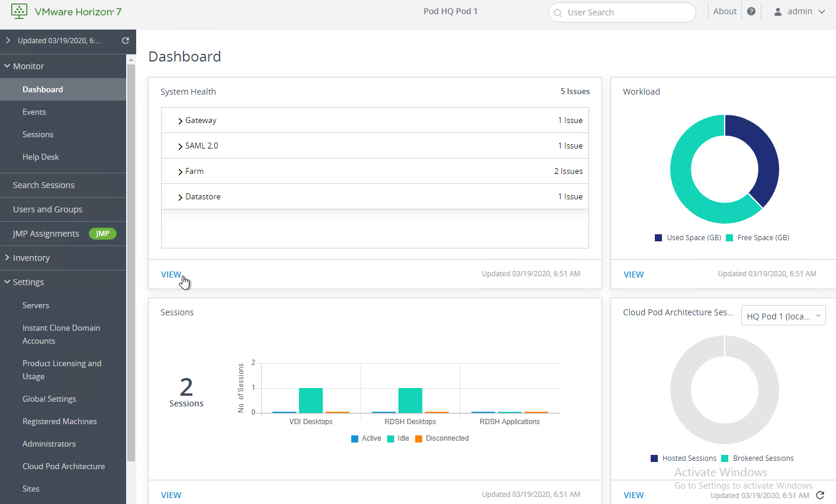
Task: Open the About link
Action: (725, 11)
